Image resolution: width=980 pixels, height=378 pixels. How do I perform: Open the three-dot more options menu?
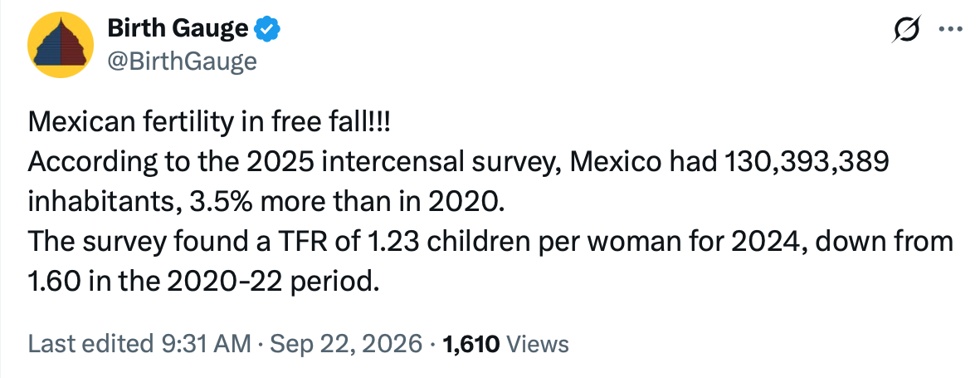click(951, 29)
